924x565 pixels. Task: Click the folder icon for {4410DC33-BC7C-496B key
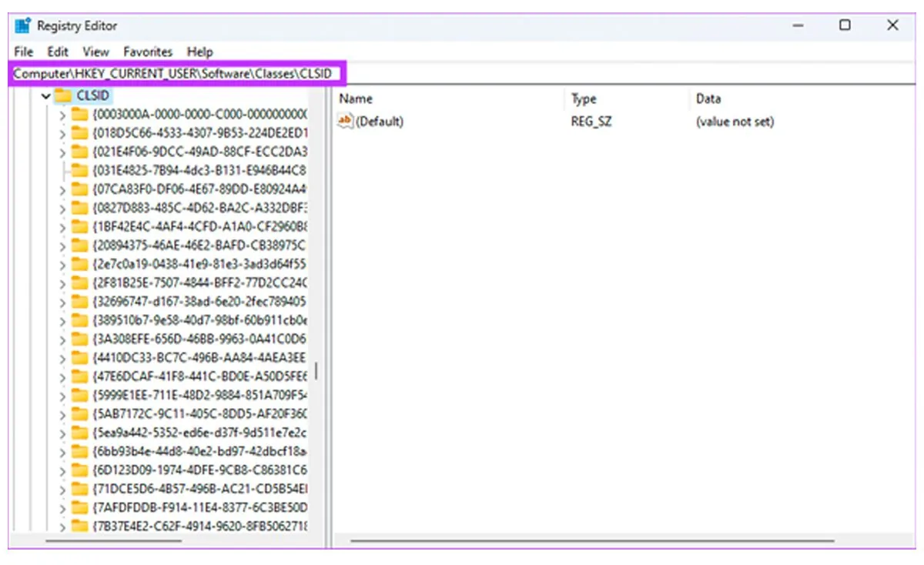pyautogui.click(x=79, y=357)
